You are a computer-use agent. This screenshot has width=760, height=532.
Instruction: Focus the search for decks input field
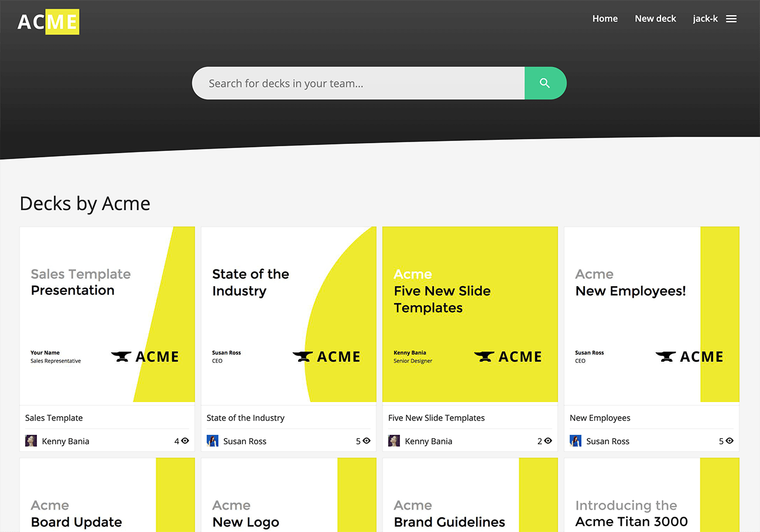tap(357, 83)
